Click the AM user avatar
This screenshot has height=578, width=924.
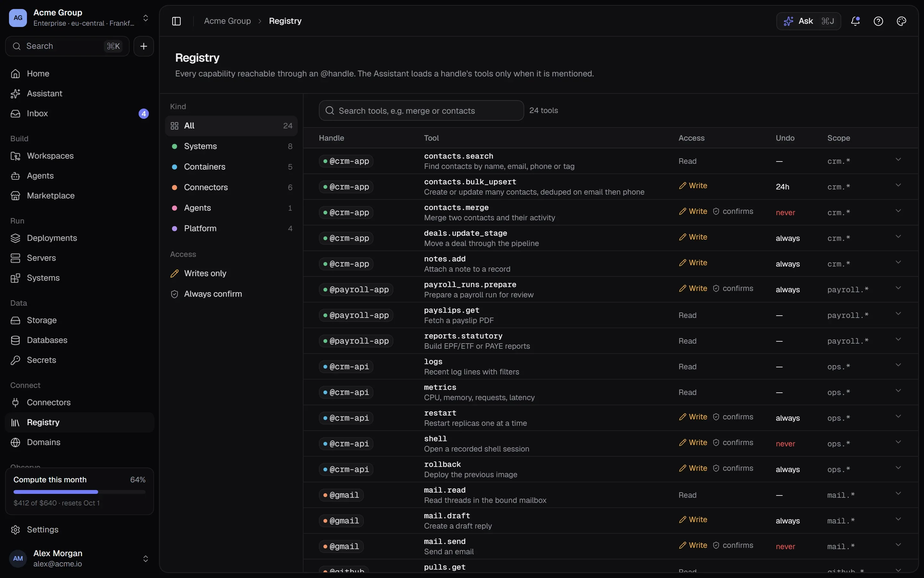coord(18,558)
